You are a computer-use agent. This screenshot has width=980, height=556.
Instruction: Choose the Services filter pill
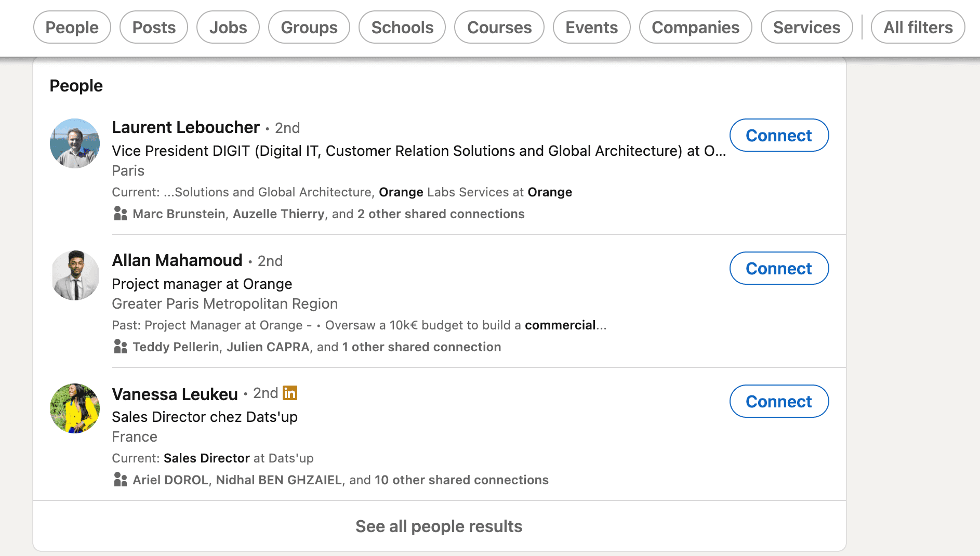[x=806, y=28]
